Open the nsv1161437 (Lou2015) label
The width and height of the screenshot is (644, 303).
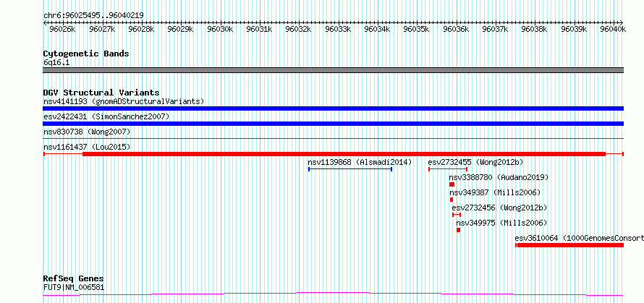pos(87,147)
